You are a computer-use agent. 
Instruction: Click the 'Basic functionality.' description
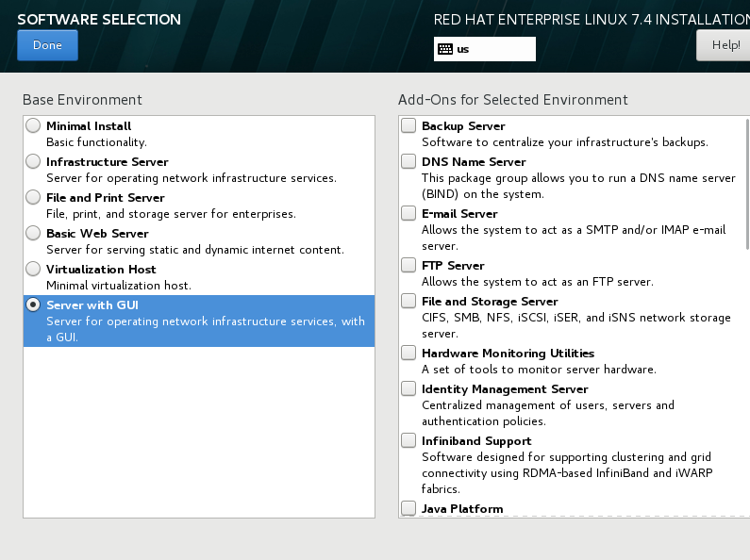(x=96, y=142)
